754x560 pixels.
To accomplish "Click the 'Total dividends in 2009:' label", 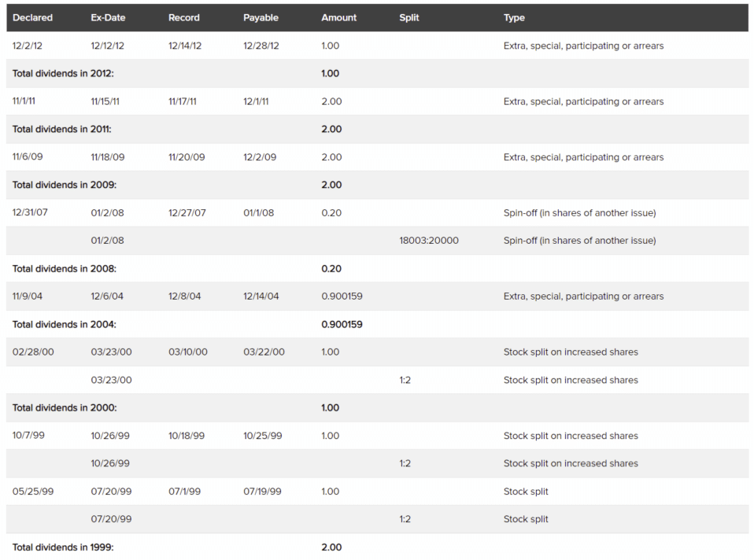I will (x=62, y=186).
